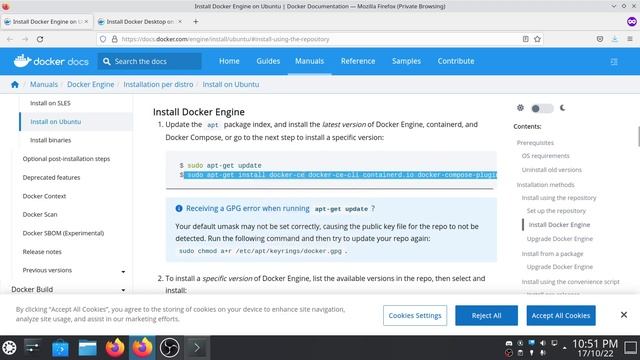Click the dark theme moon icon

[x=562, y=108]
